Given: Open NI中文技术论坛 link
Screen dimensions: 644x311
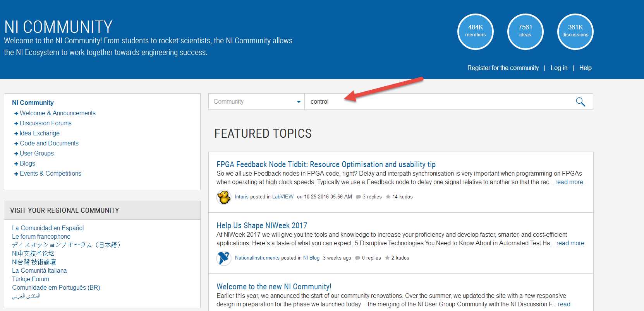Looking at the screenshot, I should pyautogui.click(x=33, y=253).
